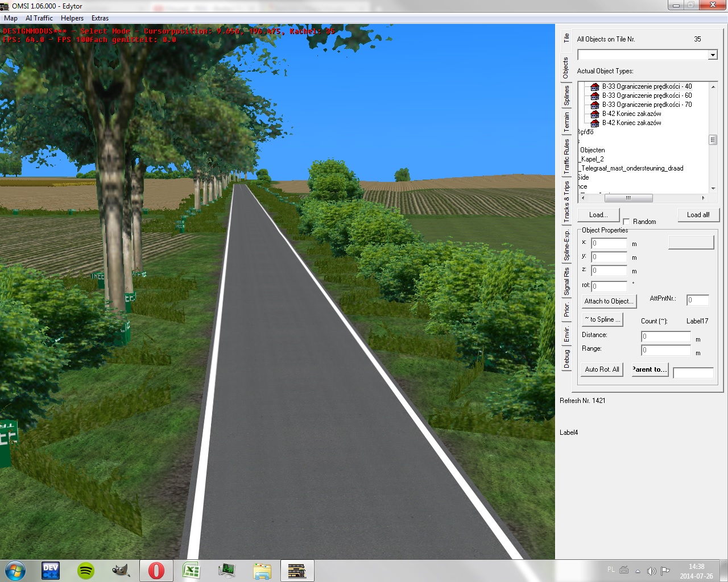Open the Tracks & Trips tab
Viewport: 728px width, 582px height.
(x=566, y=201)
